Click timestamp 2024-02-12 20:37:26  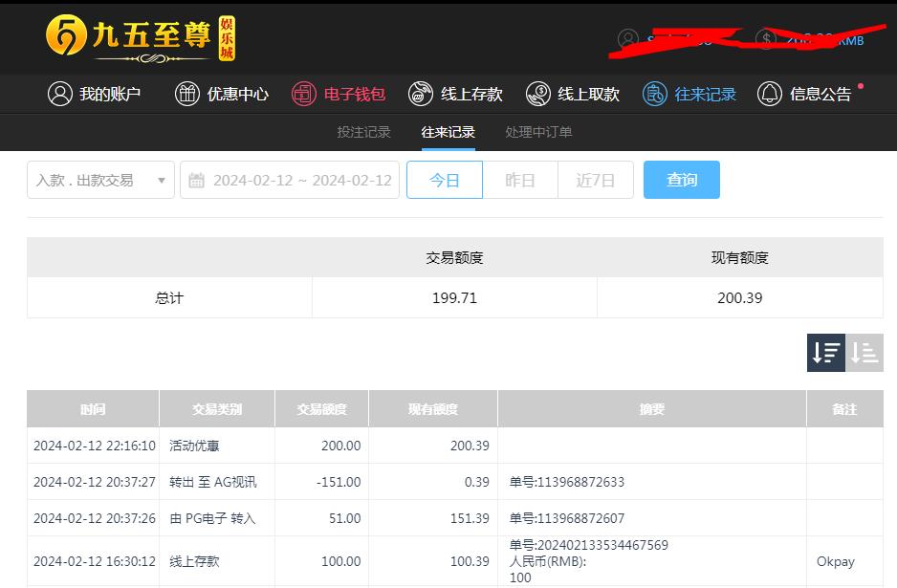(95, 518)
